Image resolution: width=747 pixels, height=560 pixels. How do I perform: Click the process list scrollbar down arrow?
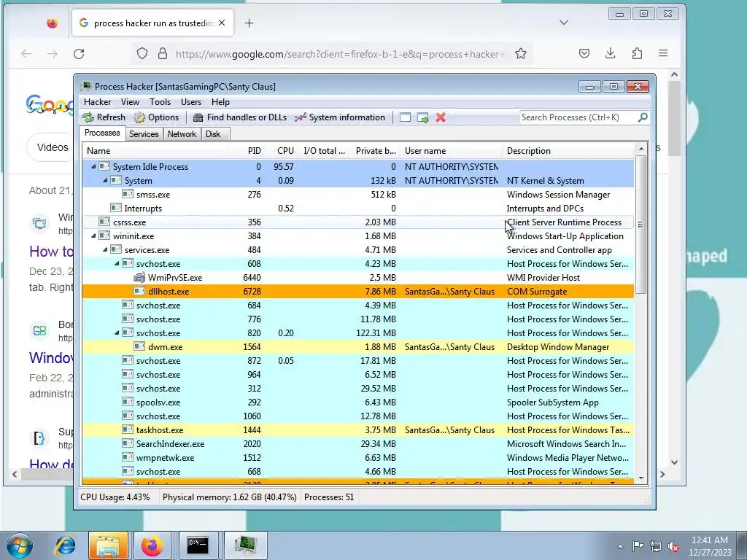tap(641, 478)
